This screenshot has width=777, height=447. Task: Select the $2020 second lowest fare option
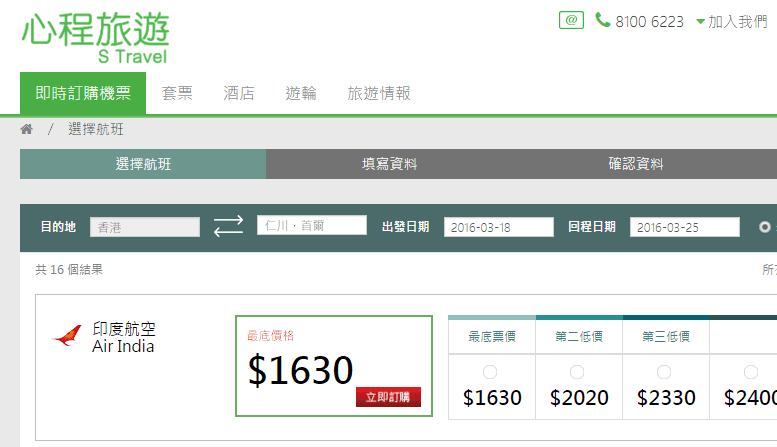[578, 372]
